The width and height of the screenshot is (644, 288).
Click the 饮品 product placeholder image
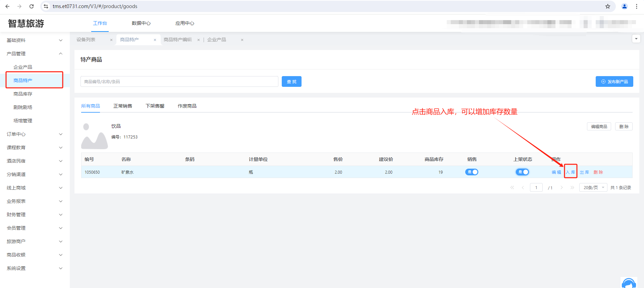[x=94, y=136]
